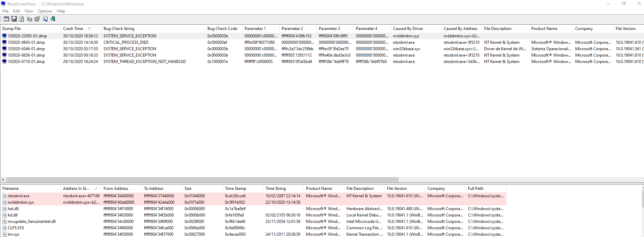Image resolution: width=644 pixels, height=237 pixels.
Task: Click Driver de Kernel de Wi... description
Action: (505, 49)
